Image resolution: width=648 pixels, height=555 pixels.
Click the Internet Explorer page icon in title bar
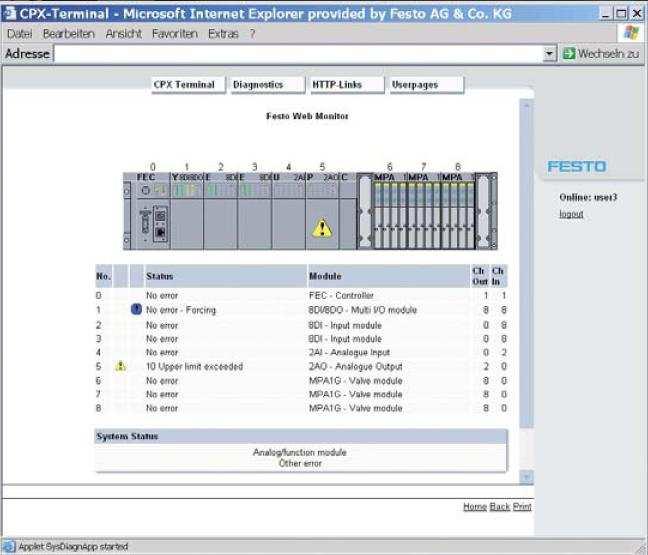[10, 13]
